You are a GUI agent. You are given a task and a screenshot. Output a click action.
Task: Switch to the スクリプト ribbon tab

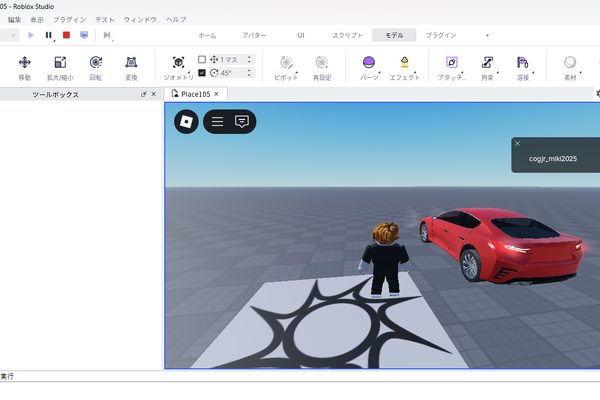click(x=347, y=35)
